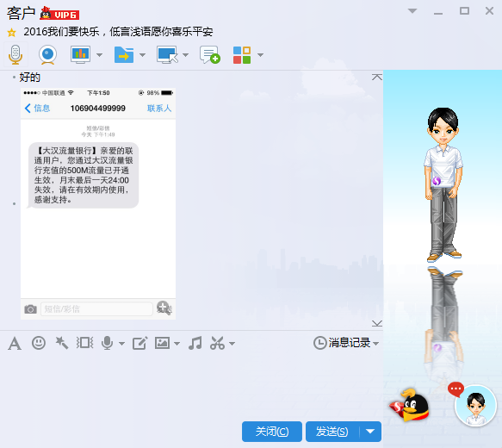Maximize the chat window

[464, 11]
